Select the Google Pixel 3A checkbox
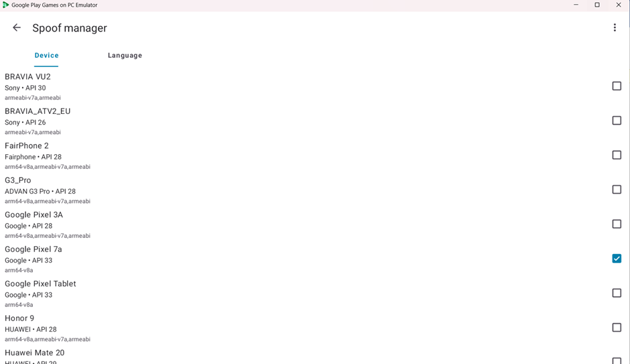The width and height of the screenshot is (630, 364). tap(617, 224)
